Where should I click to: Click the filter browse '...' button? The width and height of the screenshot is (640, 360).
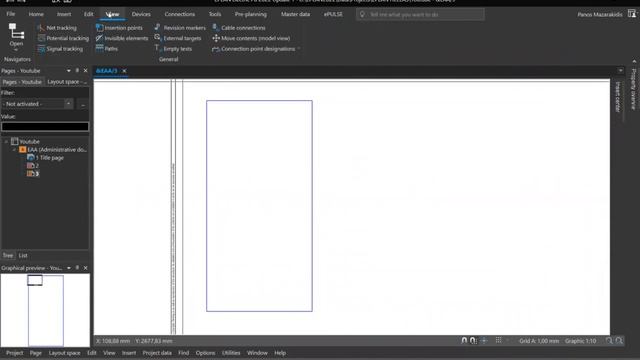[x=83, y=104]
